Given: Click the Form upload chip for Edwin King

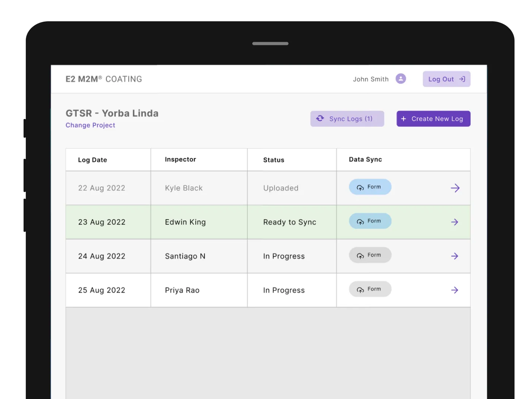Looking at the screenshot, I should pyautogui.click(x=370, y=221).
